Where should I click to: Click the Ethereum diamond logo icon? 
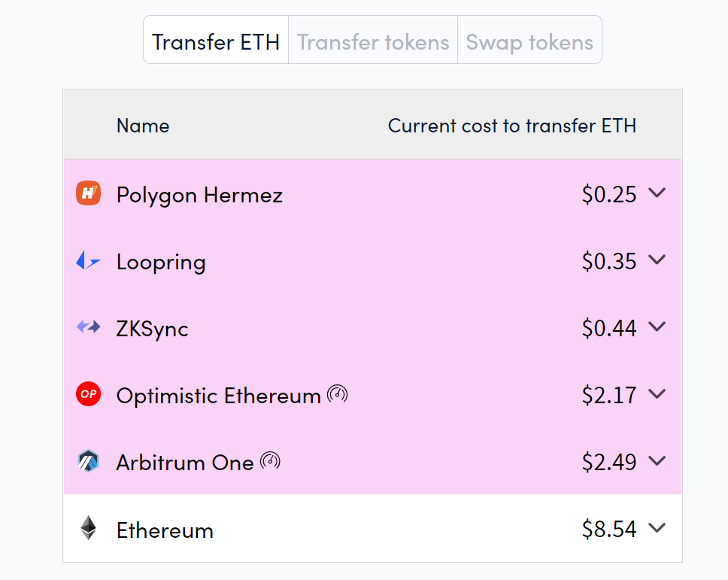click(88, 528)
